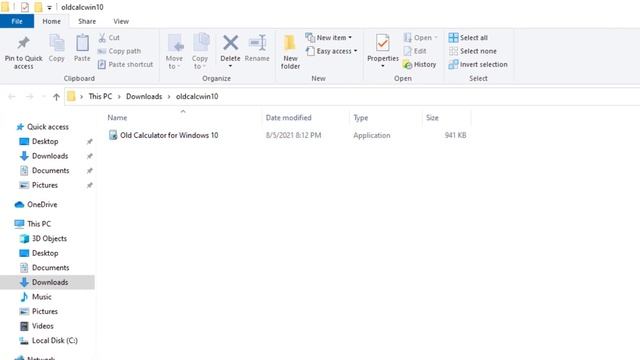The height and width of the screenshot is (360, 640).
Task: Create a New folder
Action: pos(290,51)
